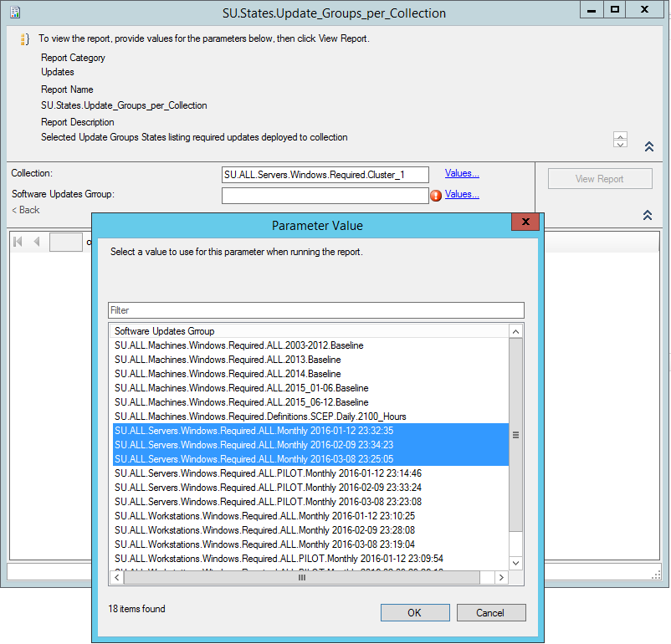Select Servers PILOT.Monthly 2016-01-12 23:14:46
This screenshot has height=644, width=671.
tap(310, 473)
